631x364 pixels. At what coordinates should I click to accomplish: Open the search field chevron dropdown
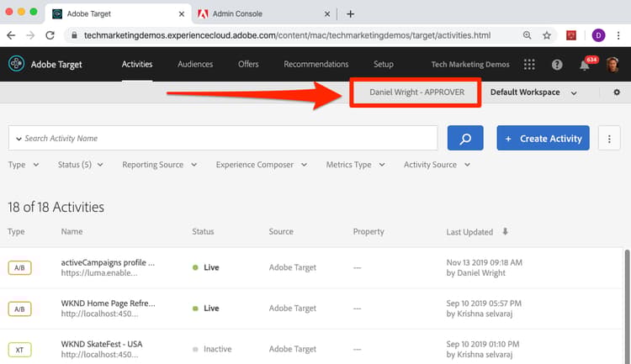click(x=19, y=139)
